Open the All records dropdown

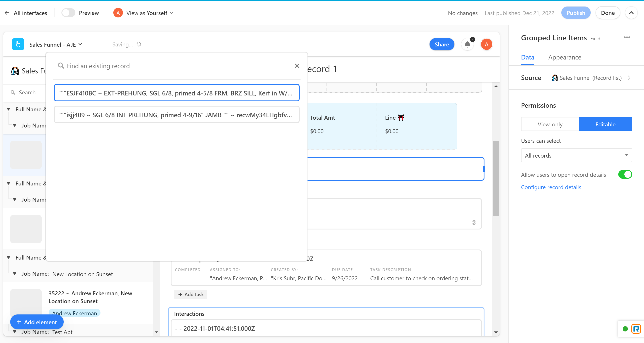click(x=576, y=155)
